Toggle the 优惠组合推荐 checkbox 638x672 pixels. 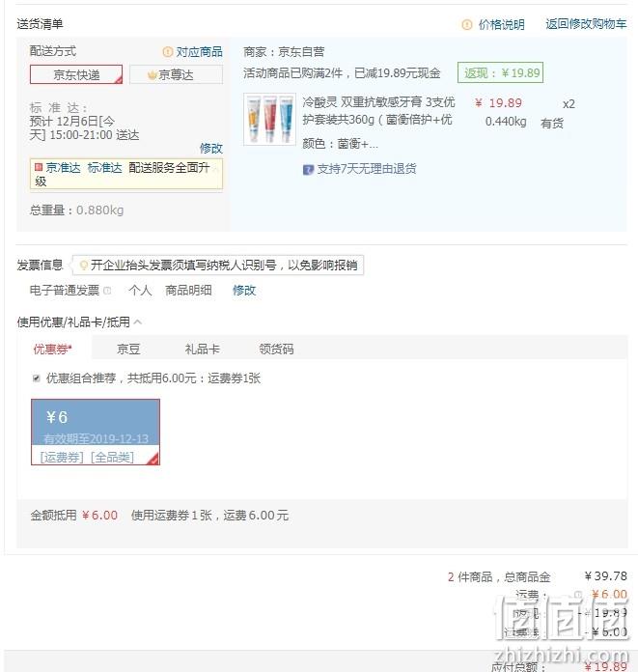pos(37,378)
